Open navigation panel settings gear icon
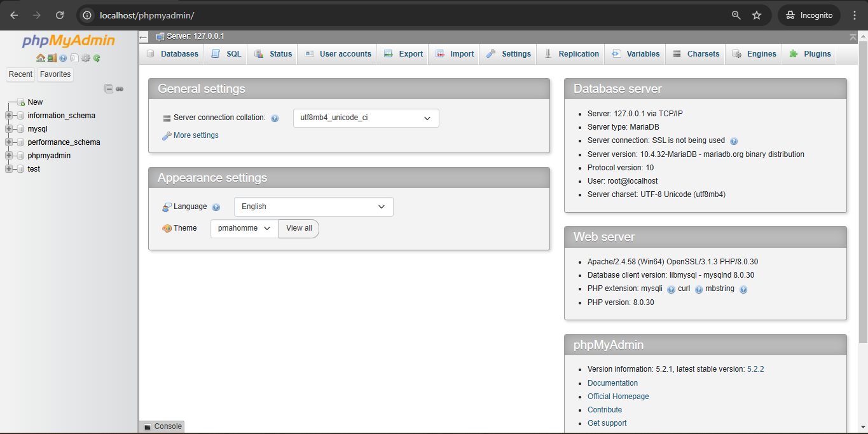This screenshot has height=434, width=868. (86, 58)
